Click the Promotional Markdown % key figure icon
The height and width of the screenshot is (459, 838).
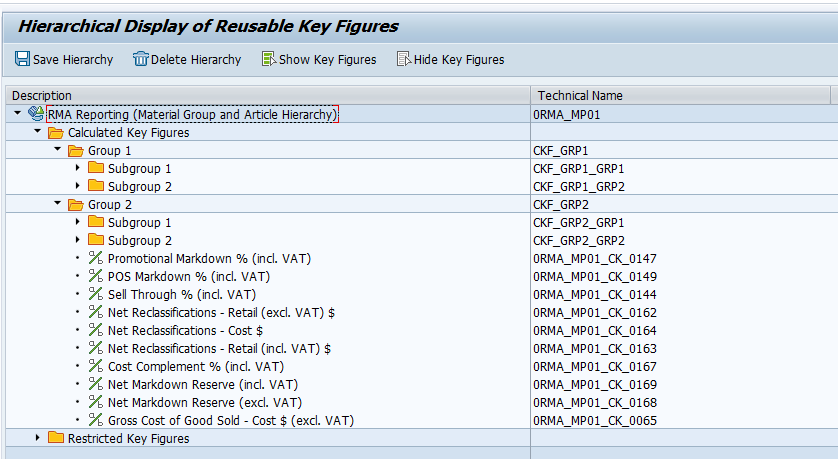pos(96,258)
